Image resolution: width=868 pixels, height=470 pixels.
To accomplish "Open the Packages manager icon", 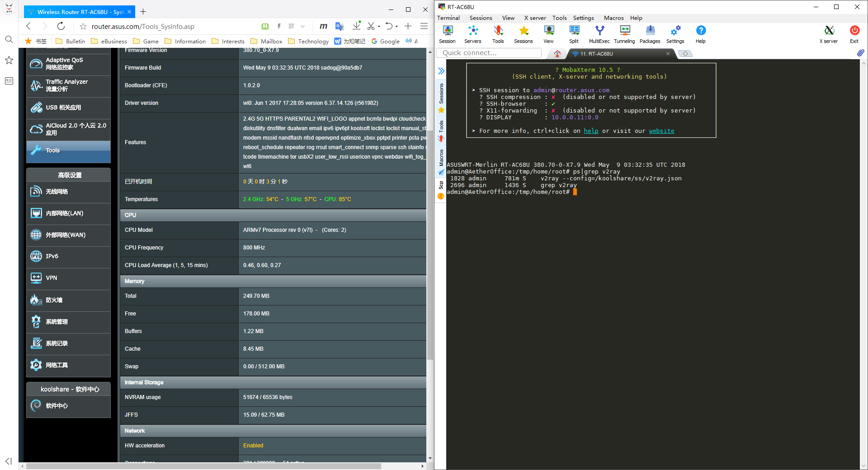I will (x=650, y=34).
